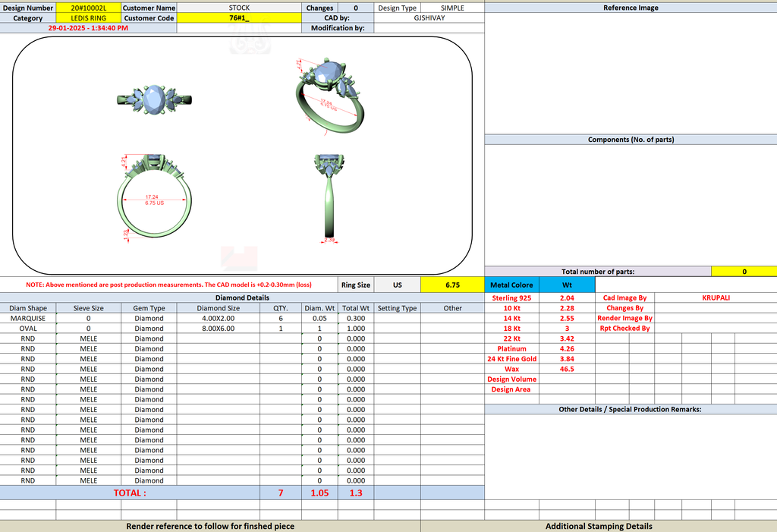Select the 14 Kt weight 2.55
Screen dimensions: 777x532
[x=567, y=318]
